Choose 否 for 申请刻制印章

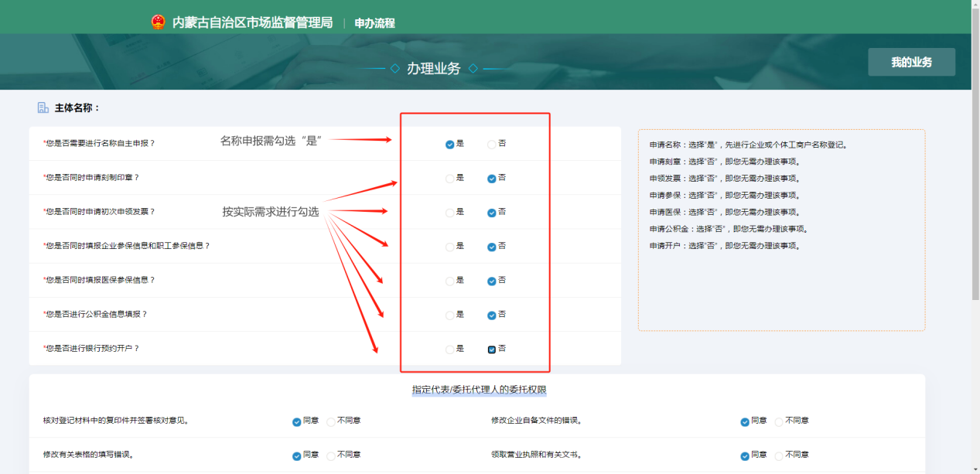coord(492,179)
